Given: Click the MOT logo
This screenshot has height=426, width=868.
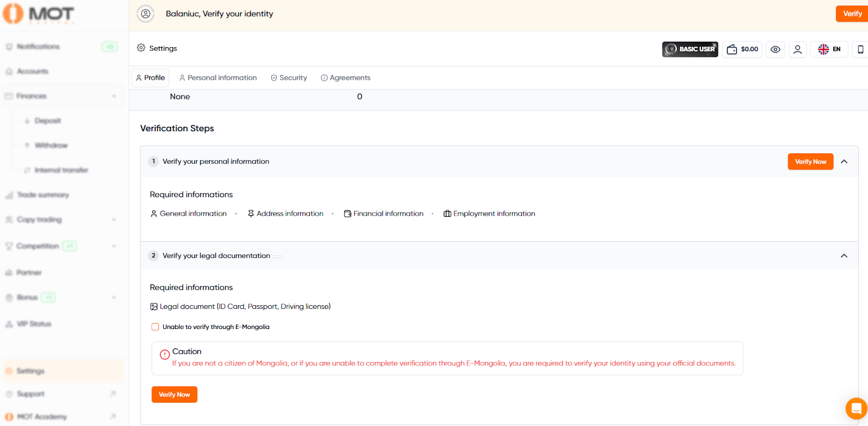Looking at the screenshot, I should [38, 14].
